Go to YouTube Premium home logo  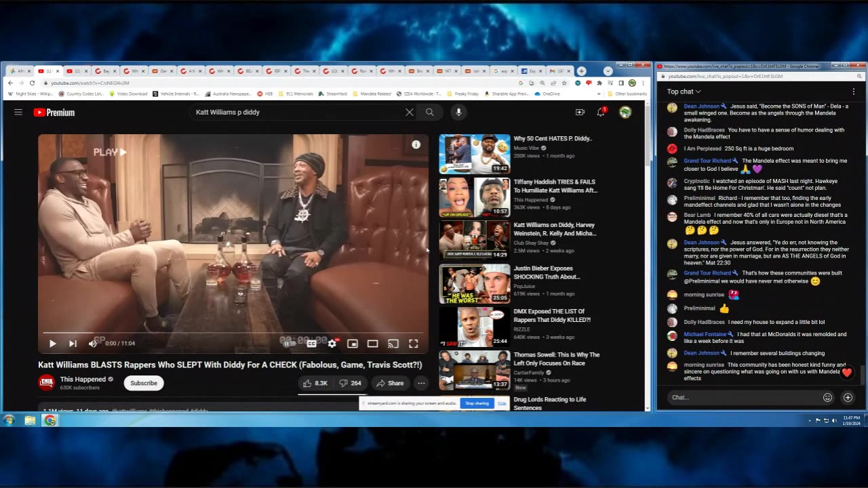point(54,113)
